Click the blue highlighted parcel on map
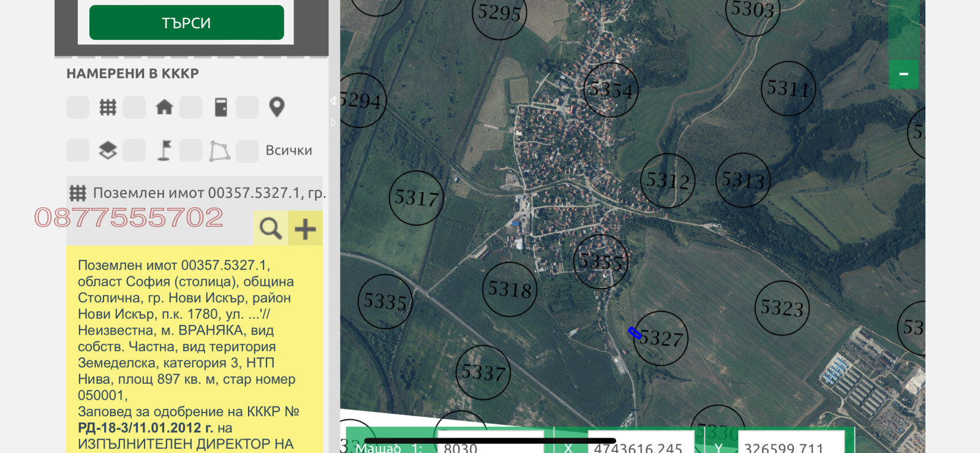 [x=635, y=333]
